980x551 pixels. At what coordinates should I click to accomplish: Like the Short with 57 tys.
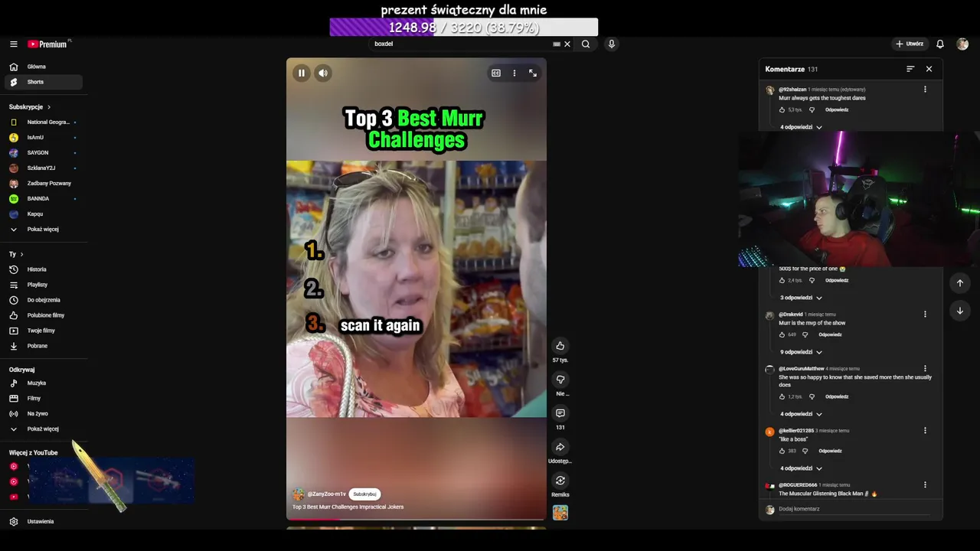click(560, 346)
